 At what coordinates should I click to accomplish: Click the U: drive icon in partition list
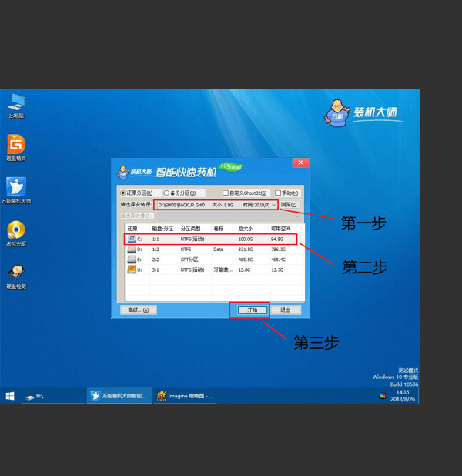click(132, 271)
